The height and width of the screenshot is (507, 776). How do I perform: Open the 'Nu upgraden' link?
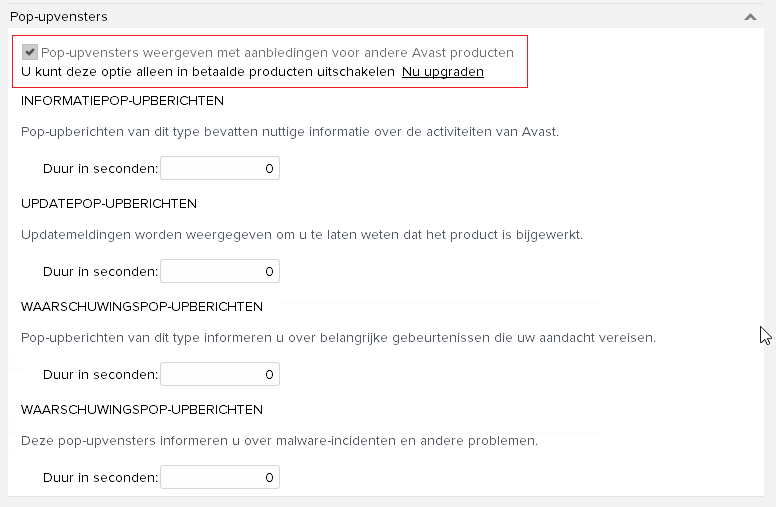tap(443, 72)
